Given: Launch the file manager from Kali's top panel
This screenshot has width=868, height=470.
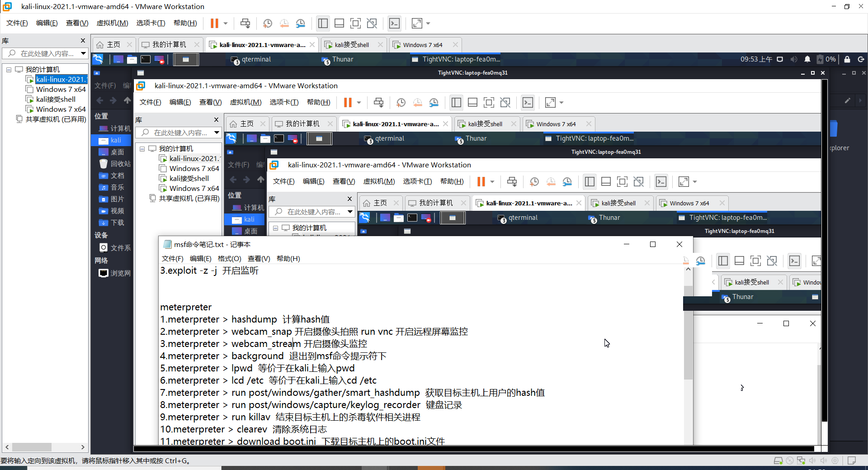Looking at the screenshot, I should pos(132,59).
